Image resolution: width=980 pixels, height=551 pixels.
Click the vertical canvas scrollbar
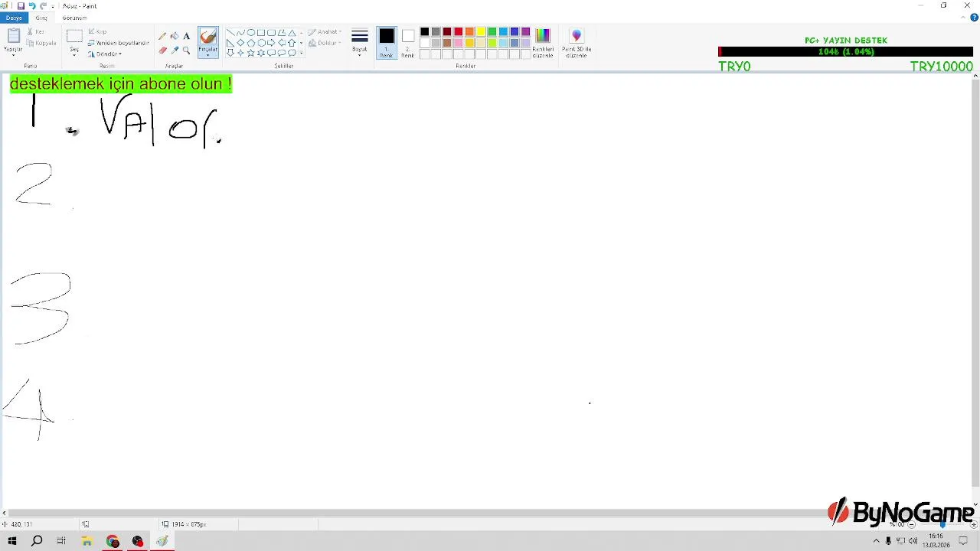click(975, 283)
